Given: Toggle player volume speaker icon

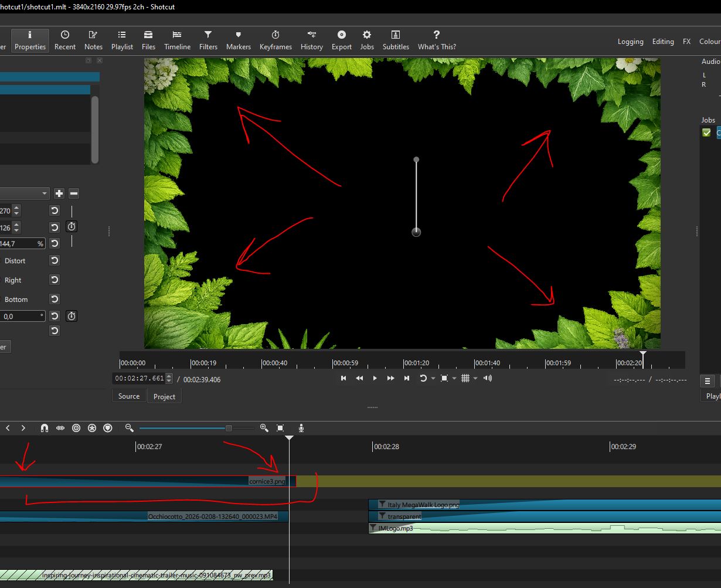Looking at the screenshot, I should (488, 378).
